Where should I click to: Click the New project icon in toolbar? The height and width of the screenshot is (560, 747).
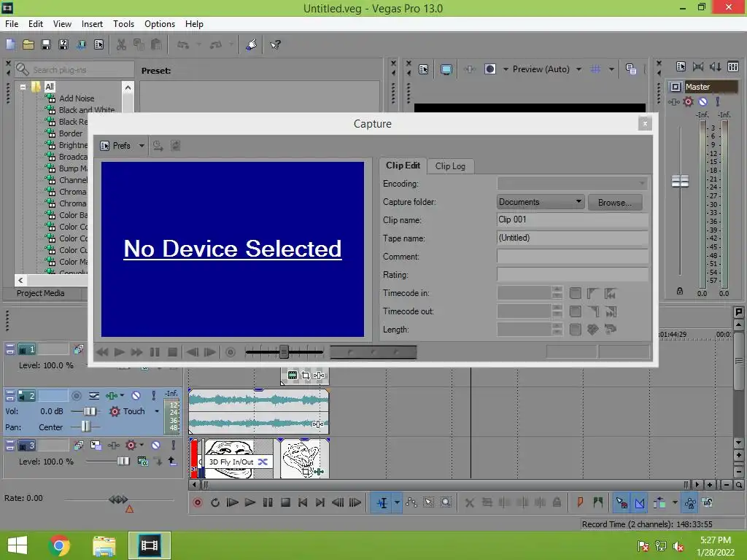tap(10, 44)
